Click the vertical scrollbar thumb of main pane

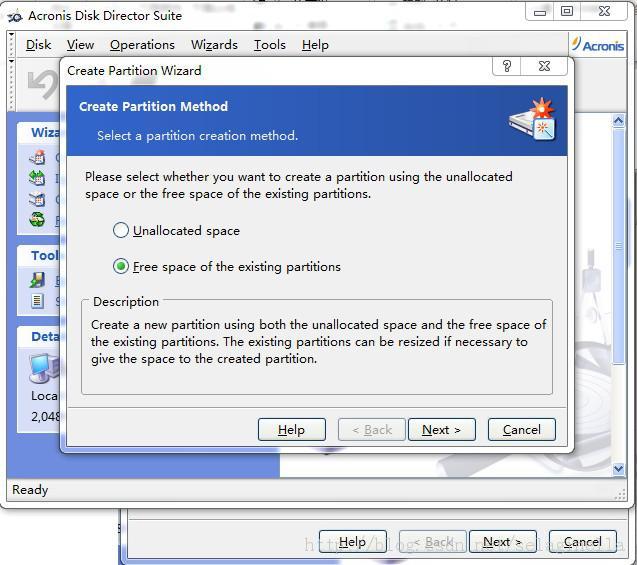click(x=618, y=246)
